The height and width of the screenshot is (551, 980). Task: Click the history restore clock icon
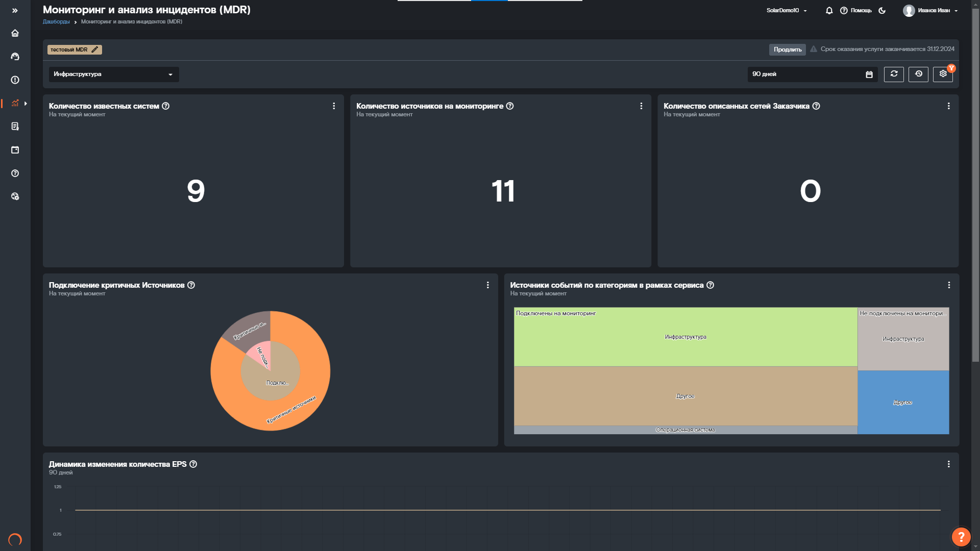[x=918, y=74]
